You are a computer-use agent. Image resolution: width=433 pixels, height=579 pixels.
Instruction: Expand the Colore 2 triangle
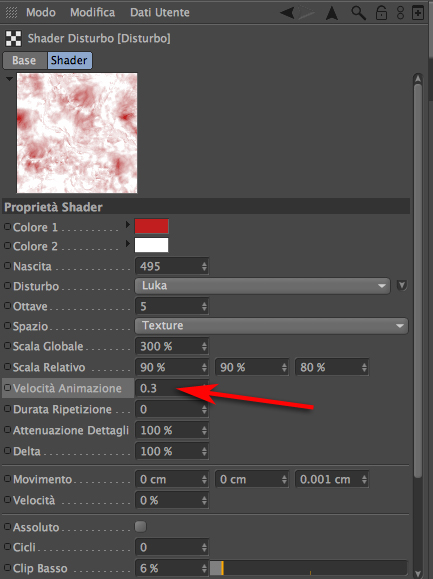coord(128,243)
